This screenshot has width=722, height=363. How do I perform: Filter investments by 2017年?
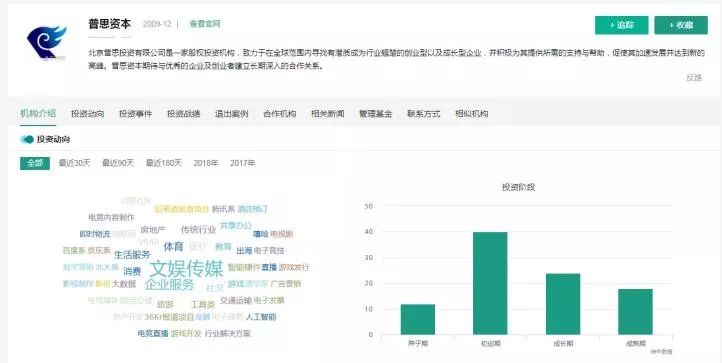[243, 163]
